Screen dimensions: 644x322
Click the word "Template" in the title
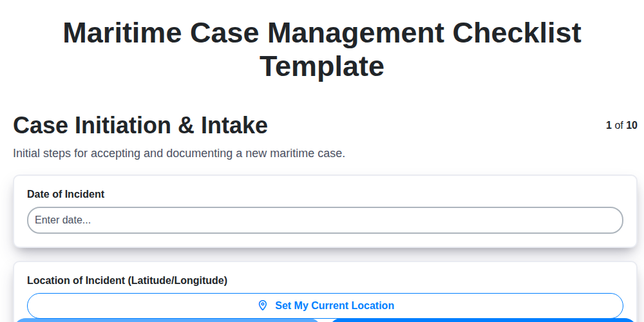pyautogui.click(x=322, y=66)
